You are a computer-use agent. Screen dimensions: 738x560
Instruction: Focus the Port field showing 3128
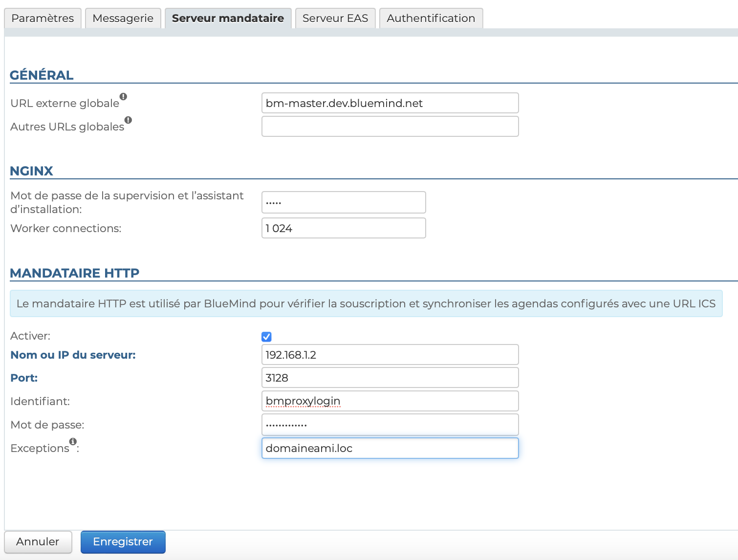[390, 378]
